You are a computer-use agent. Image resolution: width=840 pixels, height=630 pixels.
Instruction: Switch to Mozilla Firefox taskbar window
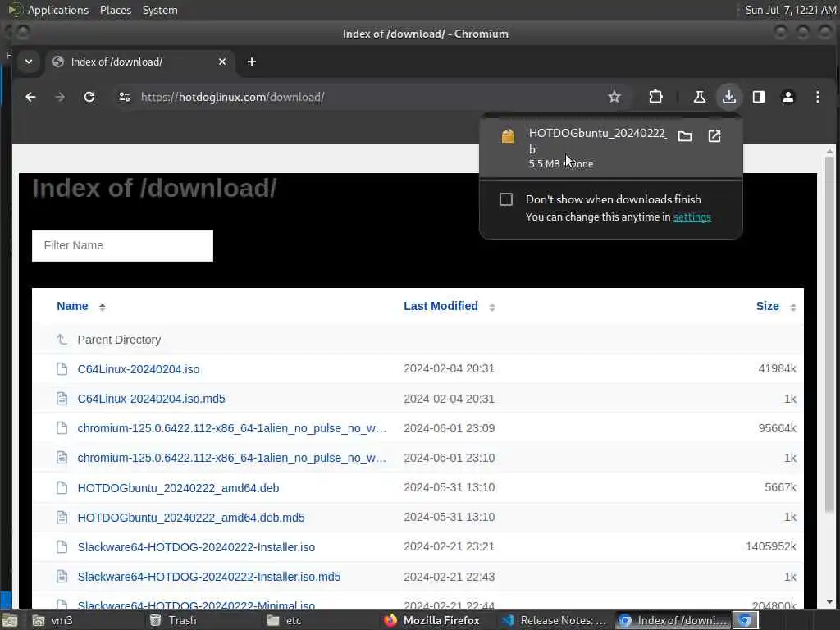pyautogui.click(x=433, y=620)
